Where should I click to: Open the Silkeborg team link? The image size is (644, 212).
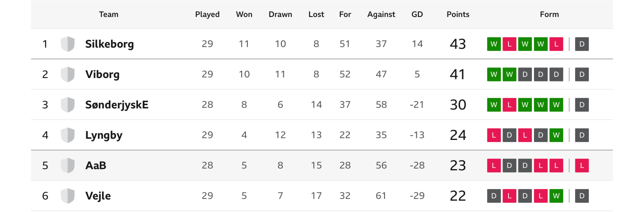109,44
